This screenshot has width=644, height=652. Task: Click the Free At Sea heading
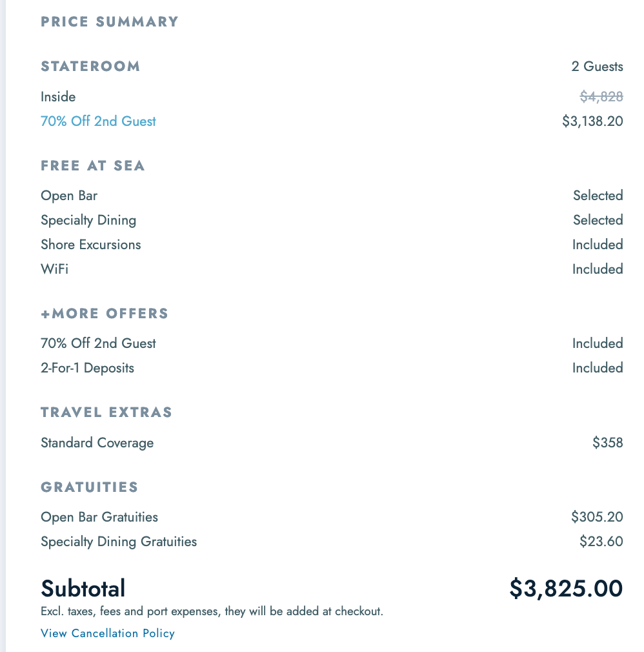93,166
